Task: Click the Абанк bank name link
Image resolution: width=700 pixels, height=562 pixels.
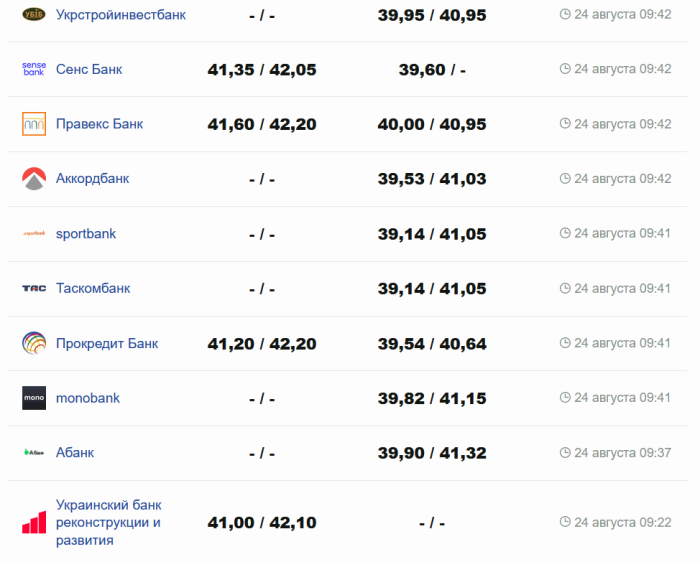Action: click(x=75, y=453)
